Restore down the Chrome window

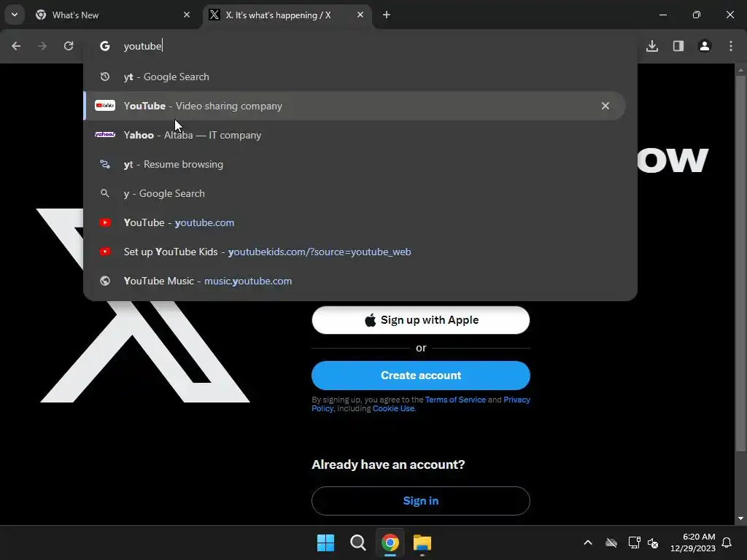(697, 15)
